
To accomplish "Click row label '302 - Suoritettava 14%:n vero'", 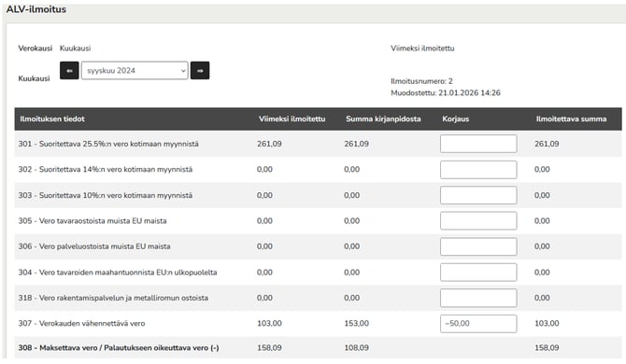I will 105,170.
